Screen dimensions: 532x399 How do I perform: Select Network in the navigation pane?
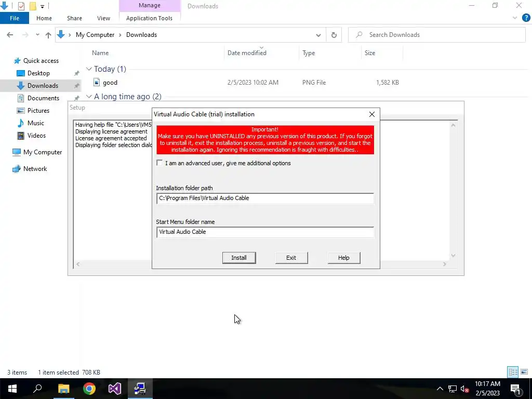35,169
